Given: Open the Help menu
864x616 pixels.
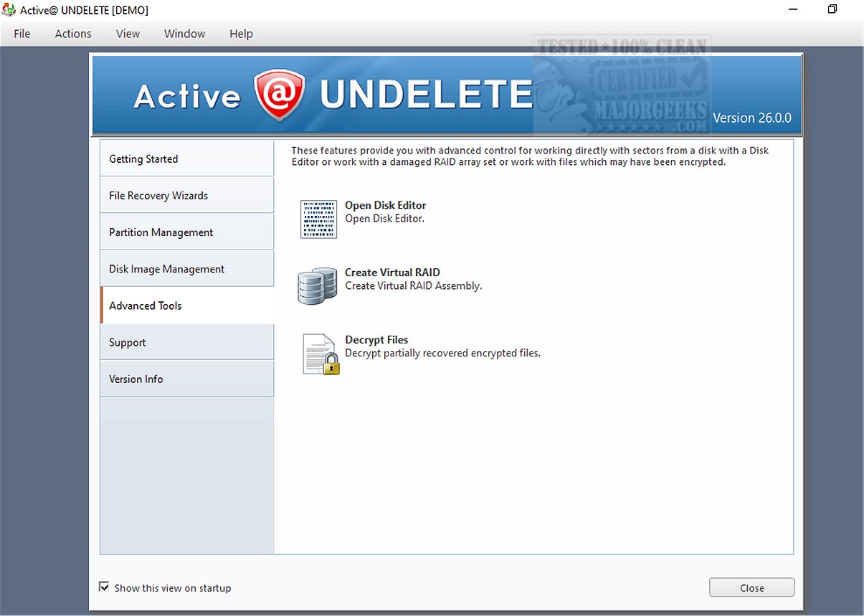Looking at the screenshot, I should click(241, 34).
